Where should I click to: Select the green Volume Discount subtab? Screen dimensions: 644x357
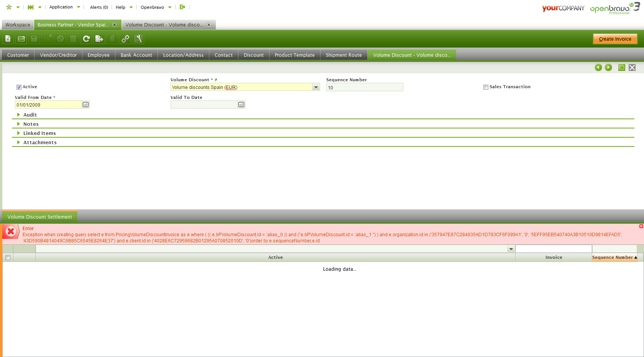[x=412, y=55]
